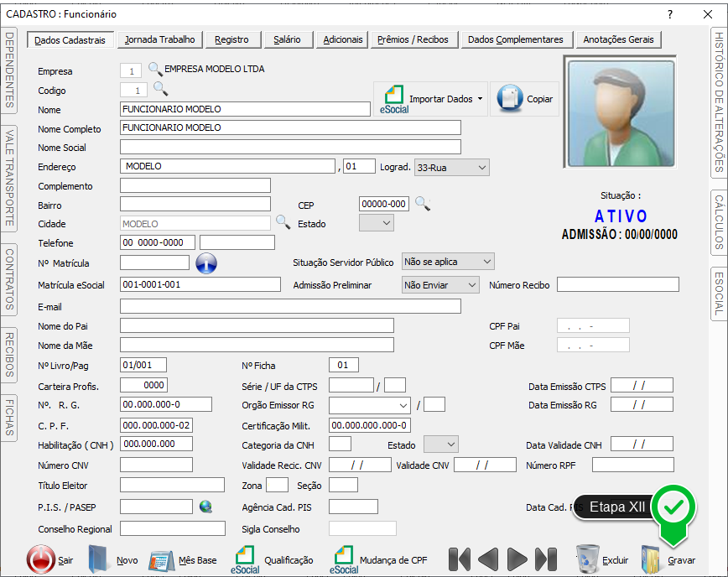Click the CEP search magnifier icon
728x577 pixels.
click(423, 204)
